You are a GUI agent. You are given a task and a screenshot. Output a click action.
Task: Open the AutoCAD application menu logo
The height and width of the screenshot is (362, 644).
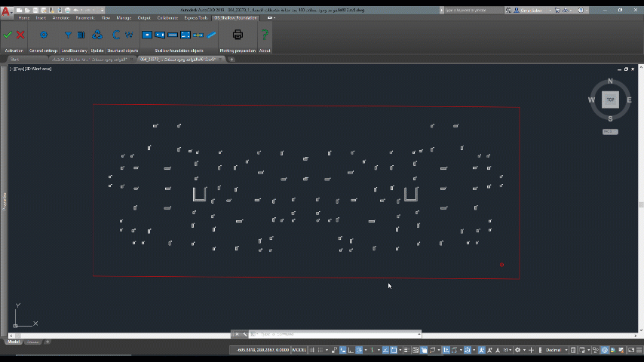(6, 11)
